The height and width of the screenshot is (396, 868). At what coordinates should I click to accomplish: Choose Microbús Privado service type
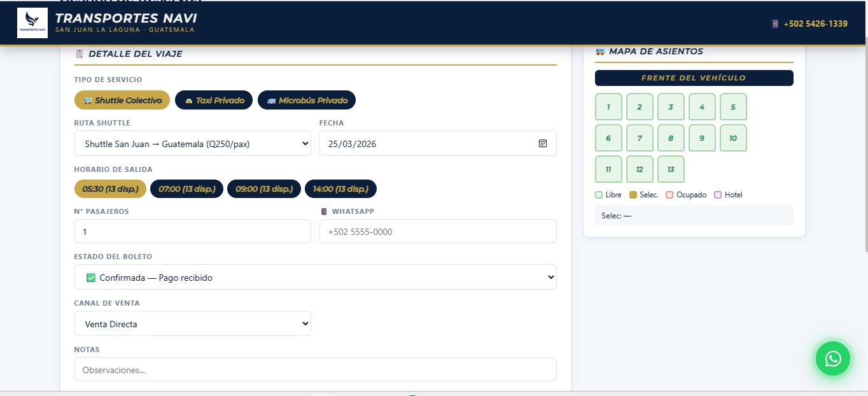(x=306, y=100)
